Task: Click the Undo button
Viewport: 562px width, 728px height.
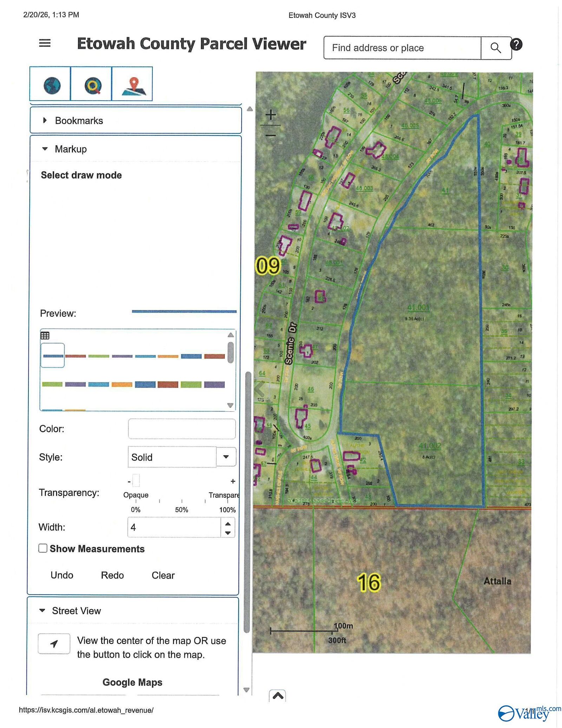Action: pos(62,575)
